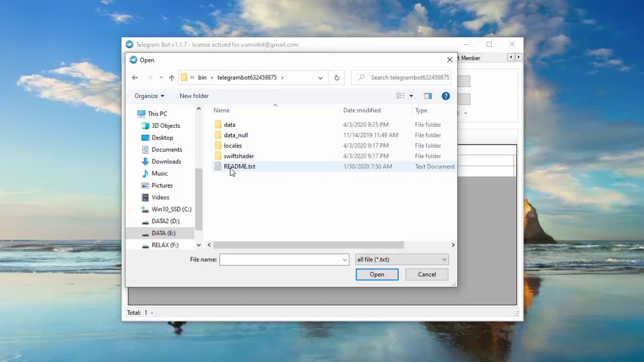Refresh the telegrambot632459875 folder view
Image resolution: width=644 pixels, height=362 pixels.
pos(337,77)
